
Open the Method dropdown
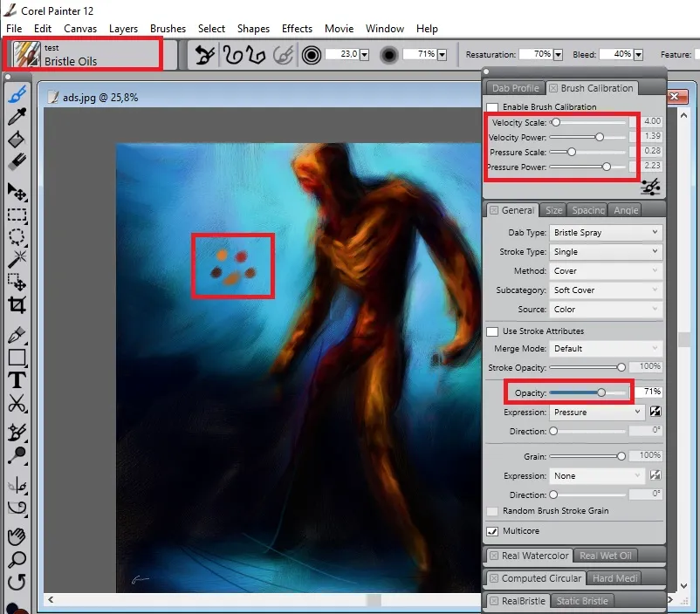tap(606, 271)
